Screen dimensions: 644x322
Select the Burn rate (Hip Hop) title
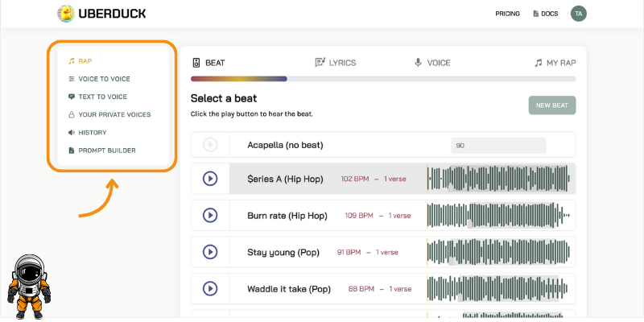click(x=287, y=216)
